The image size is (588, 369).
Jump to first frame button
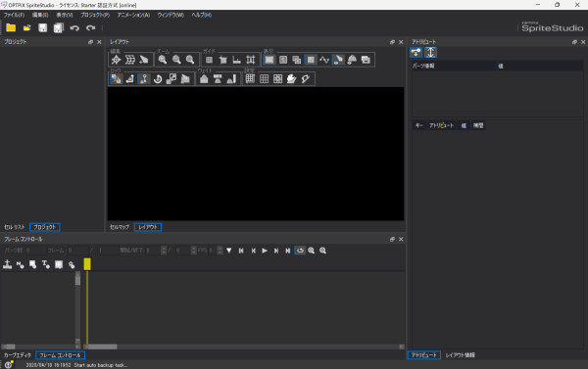(x=241, y=251)
